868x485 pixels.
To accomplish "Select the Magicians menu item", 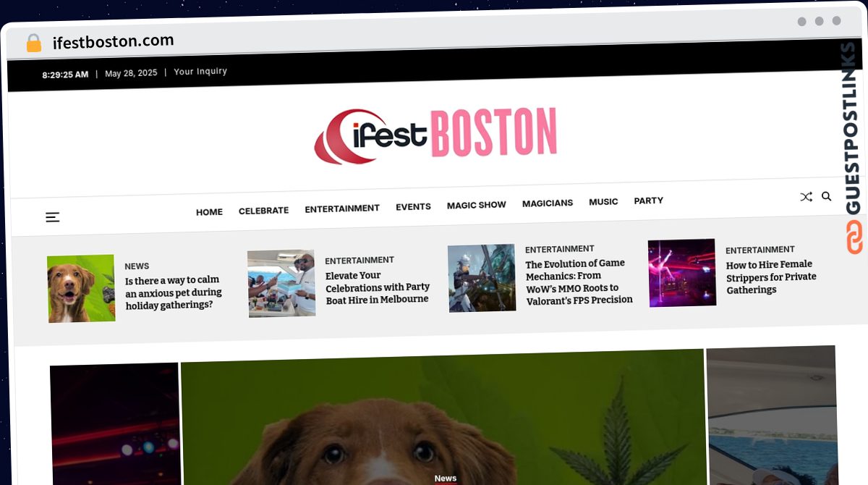I will pos(548,203).
